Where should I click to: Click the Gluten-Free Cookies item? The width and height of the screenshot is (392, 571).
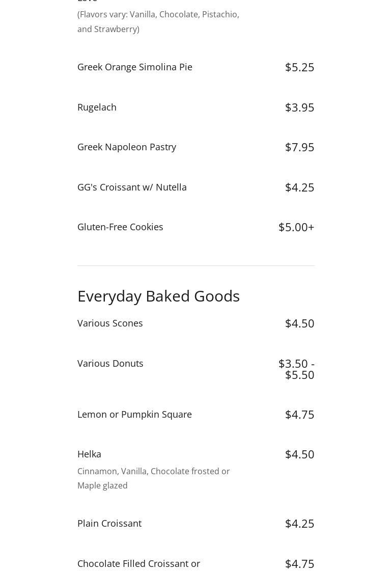point(120,227)
